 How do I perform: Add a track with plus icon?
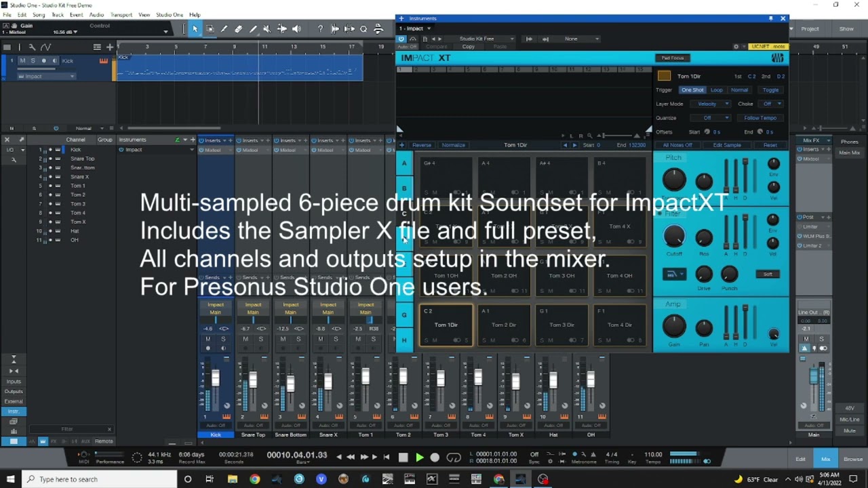pos(110,47)
